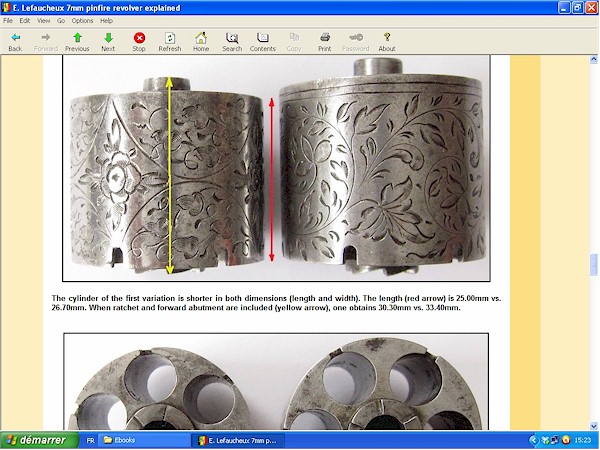
Task: Click the red Stop icon
Action: click(x=139, y=38)
